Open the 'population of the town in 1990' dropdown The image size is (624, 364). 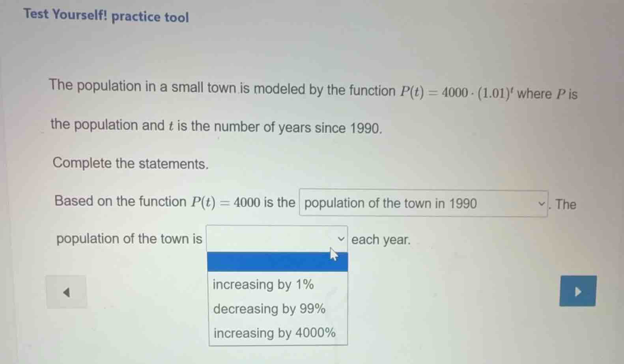coord(422,203)
